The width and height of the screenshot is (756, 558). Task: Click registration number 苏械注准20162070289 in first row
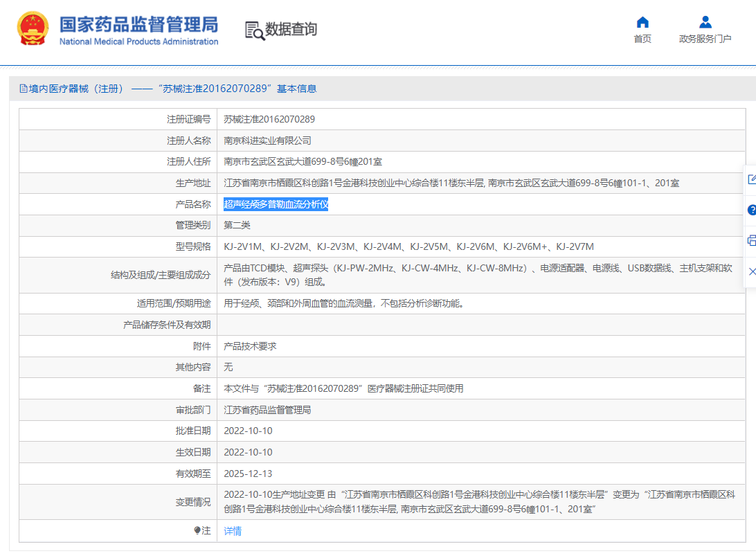269,119
